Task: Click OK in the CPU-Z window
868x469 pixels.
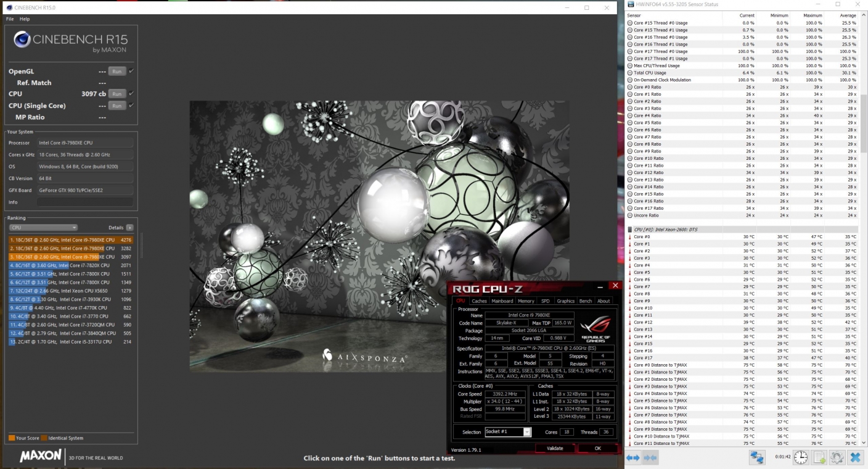Action: tap(597, 449)
